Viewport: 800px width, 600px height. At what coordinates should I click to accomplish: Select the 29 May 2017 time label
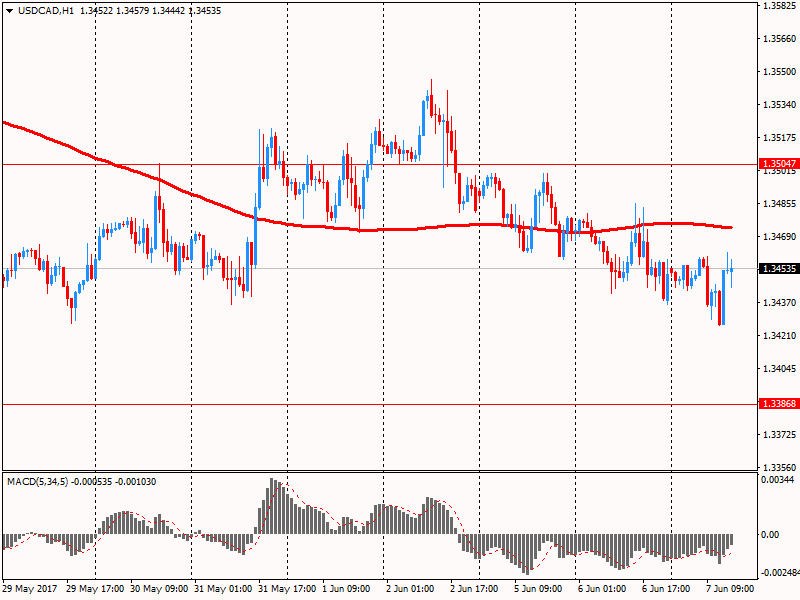tap(31, 589)
